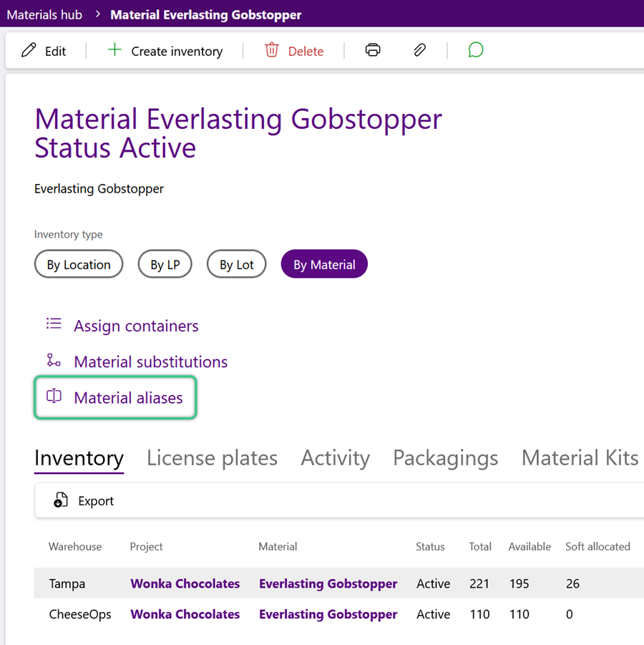Click total value 221 in Tampa row
The height and width of the screenshot is (645, 644).
point(479,583)
